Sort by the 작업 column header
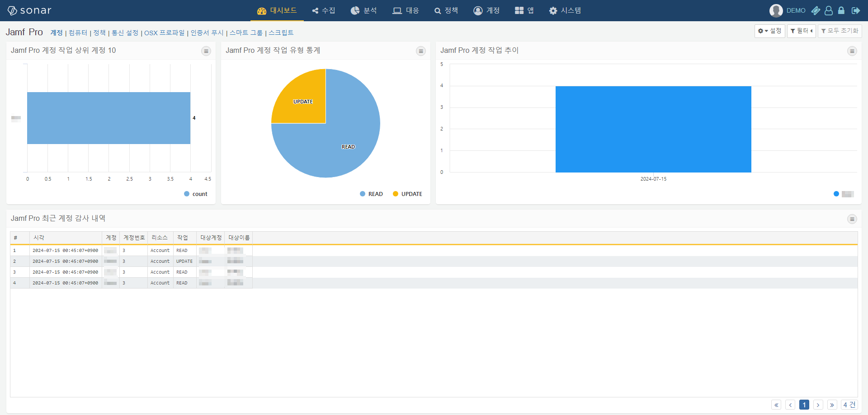Screen dimensions: 868x415 [184, 238]
